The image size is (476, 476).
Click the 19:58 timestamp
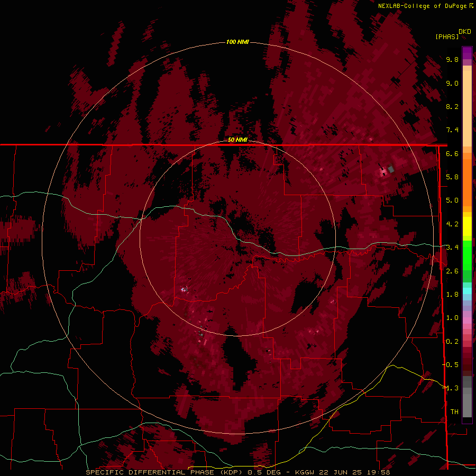pyautogui.click(x=378, y=472)
